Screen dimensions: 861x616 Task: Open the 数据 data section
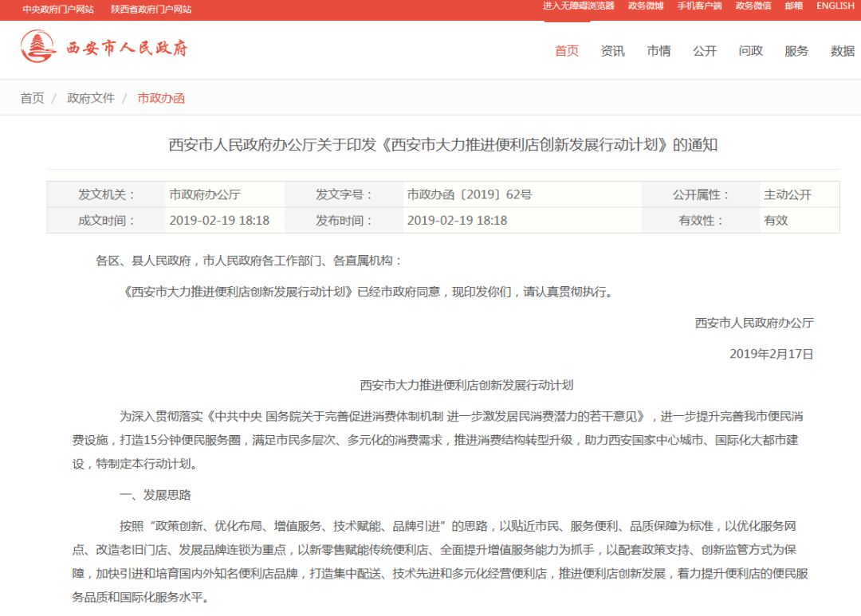click(842, 51)
